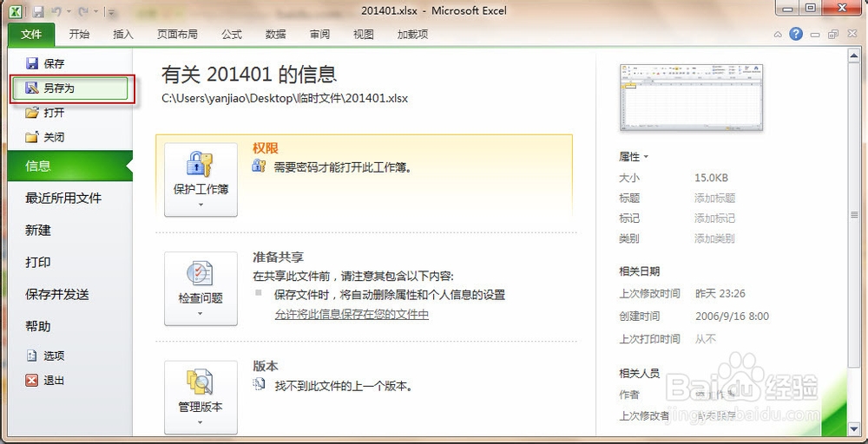The image size is (868, 444).
Task: Click the 从不 last printed value
Action: [x=705, y=339]
